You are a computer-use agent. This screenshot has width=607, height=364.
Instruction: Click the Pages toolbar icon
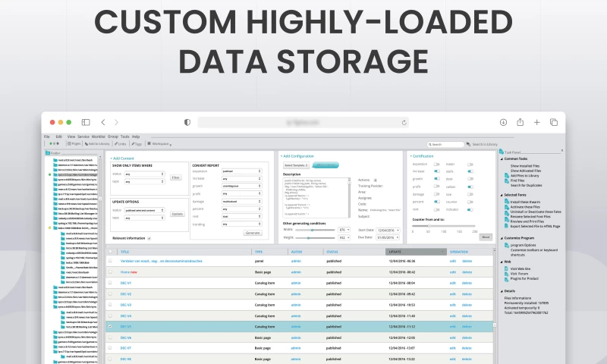tap(69, 143)
